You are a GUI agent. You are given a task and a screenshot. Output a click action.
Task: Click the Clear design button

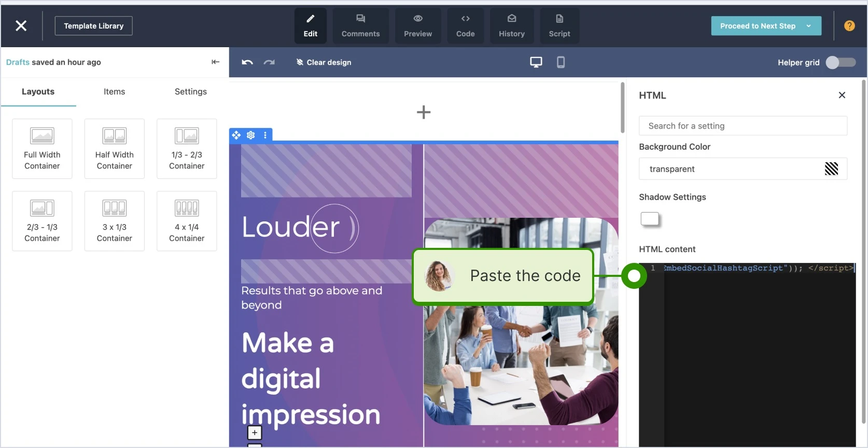324,62
